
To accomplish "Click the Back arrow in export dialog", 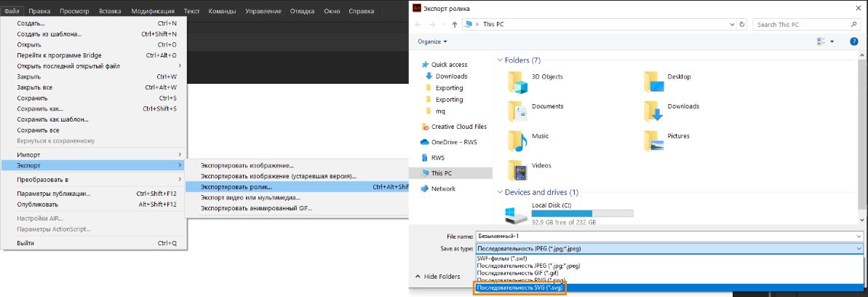I will (418, 24).
